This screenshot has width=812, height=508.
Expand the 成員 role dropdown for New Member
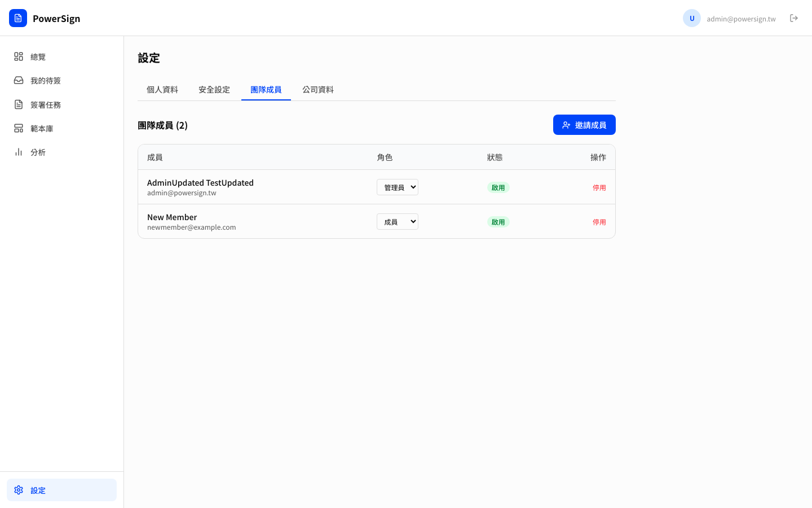click(x=398, y=222)
